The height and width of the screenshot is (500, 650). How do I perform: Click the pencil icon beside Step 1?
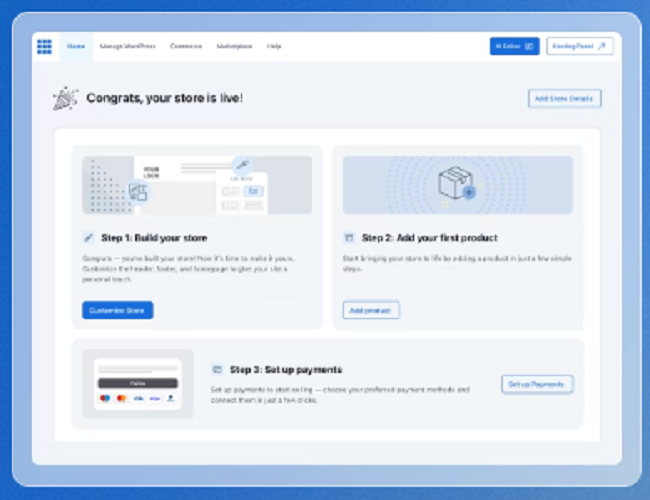[x=88, y=238]
